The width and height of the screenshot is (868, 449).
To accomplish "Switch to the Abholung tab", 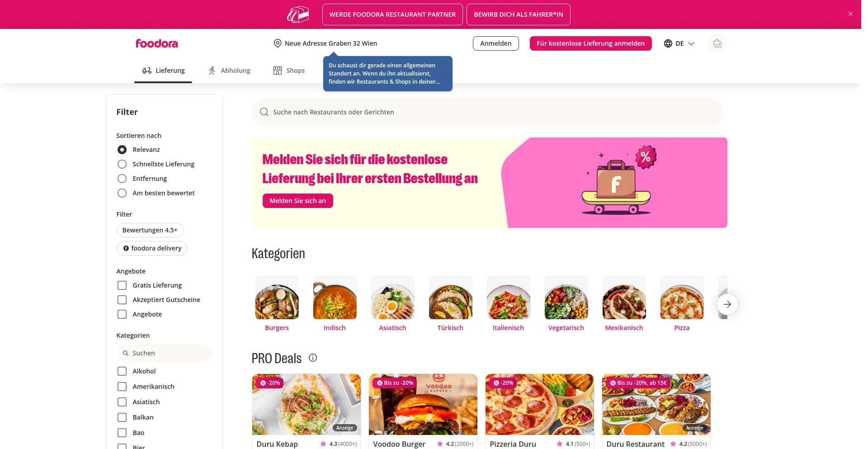I will pyautogui.click(x=229, y=71).
